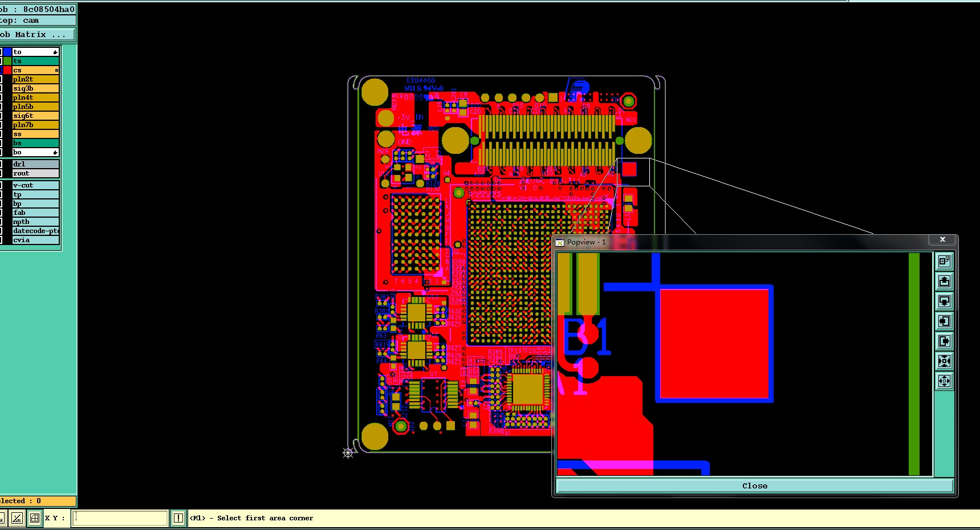Select the 'datecode-pt' layer name

coord(35,231)
